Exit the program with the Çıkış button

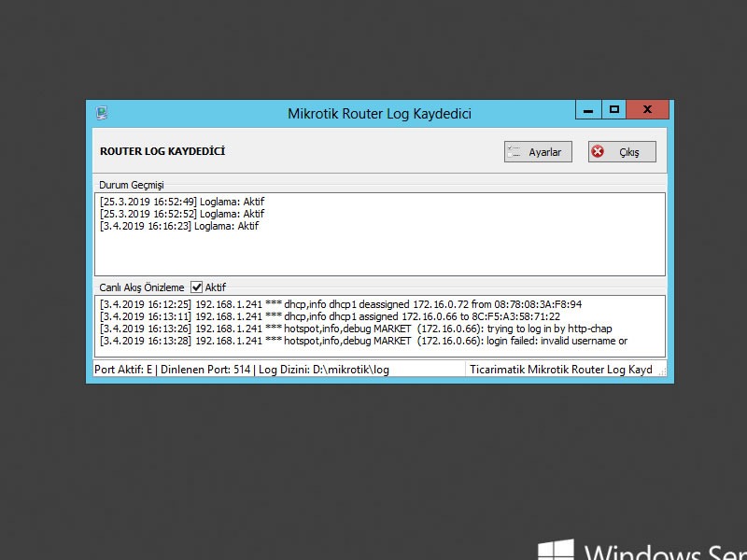pos(622,152)
